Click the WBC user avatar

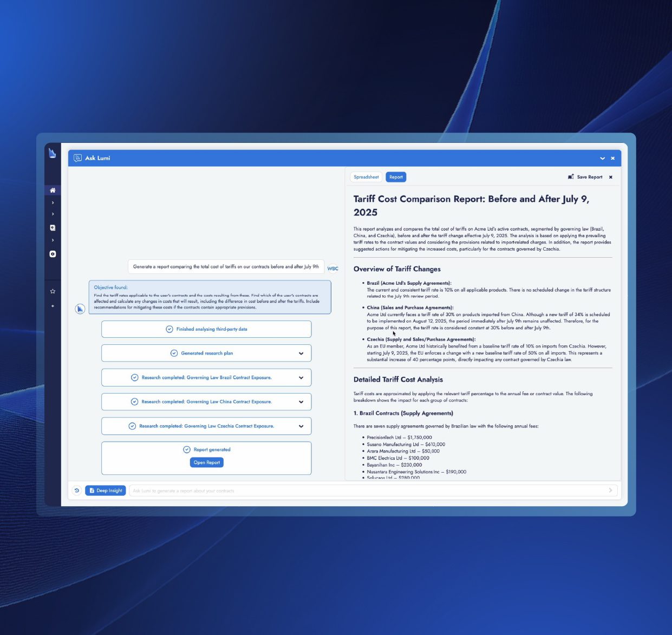tap(332, 269)
